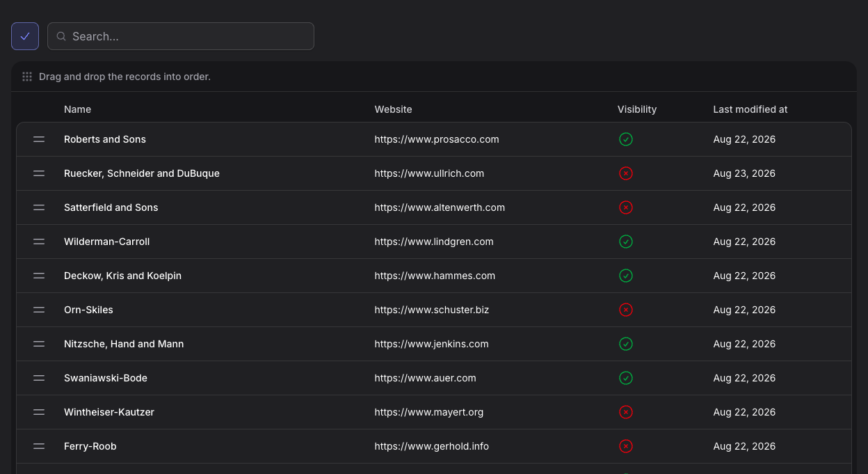Screen dimensions: 868x474
Task: Select the Roberts and Sons name cell
Action: pyautogui.click(x=105, y=139)
